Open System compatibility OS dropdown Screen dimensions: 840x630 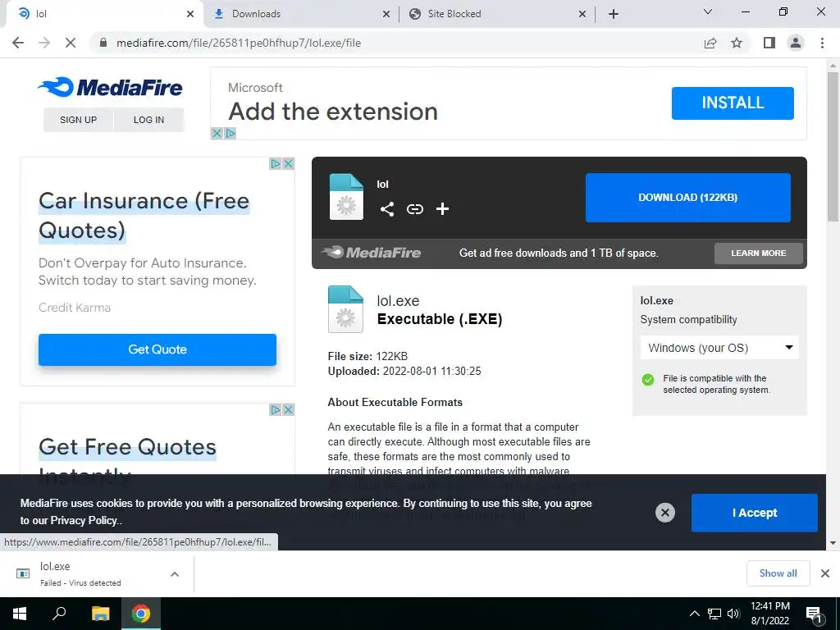[719, 348]
